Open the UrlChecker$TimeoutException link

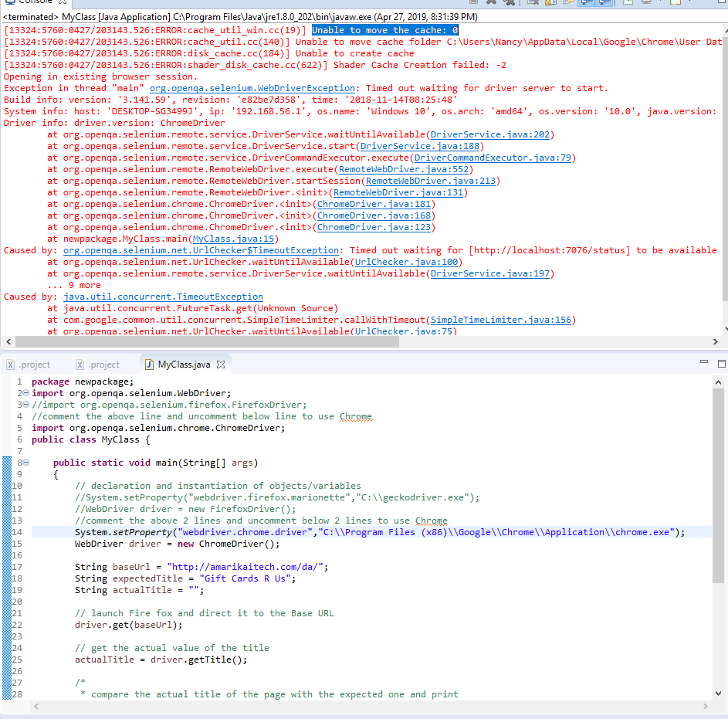(201, 250)
